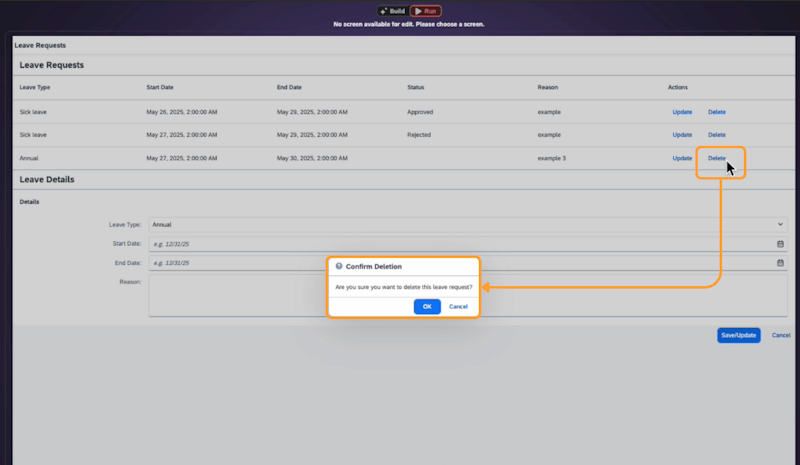Update the Annual leave request
The height and width of the screenshot is (465, 800).
point(682,158)
